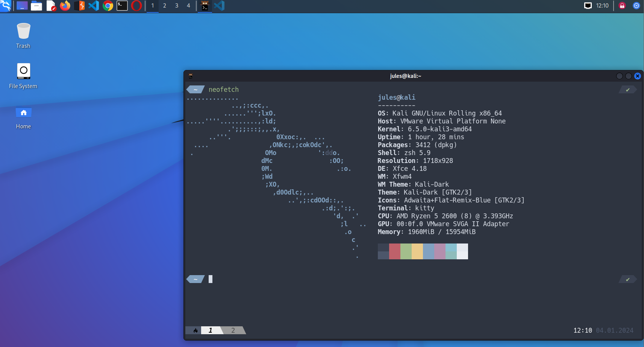Click the Show Desktop panel icon
This screenshot has height=347, width=644.
[22, 6]
